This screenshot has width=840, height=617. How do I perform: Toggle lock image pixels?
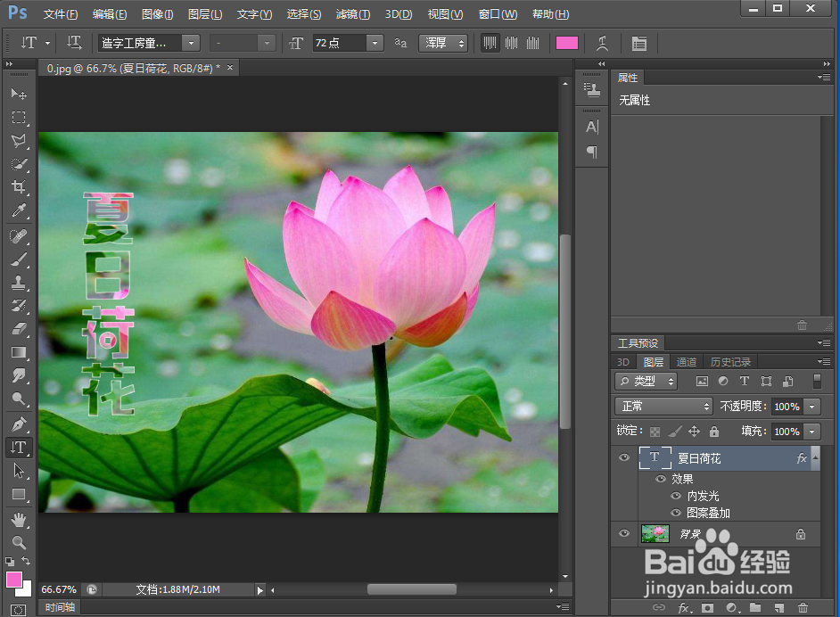[674, 432]
